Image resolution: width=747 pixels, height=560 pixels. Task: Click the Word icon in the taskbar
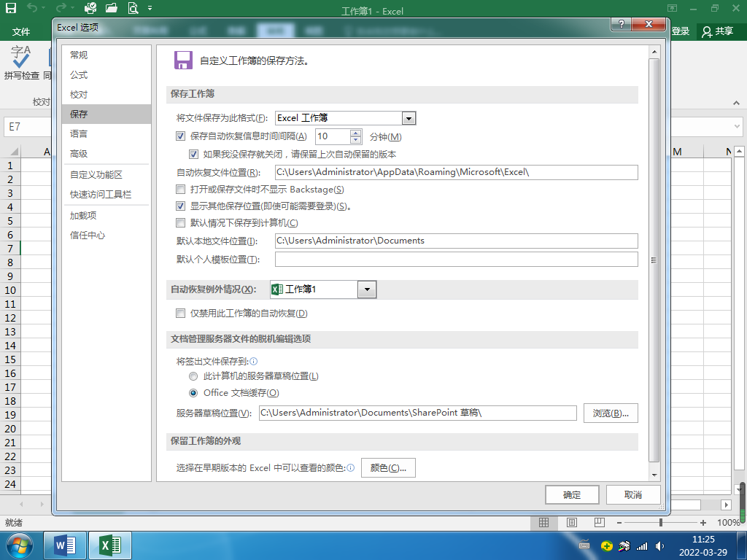pyautogui.click(x=65, y=545)
